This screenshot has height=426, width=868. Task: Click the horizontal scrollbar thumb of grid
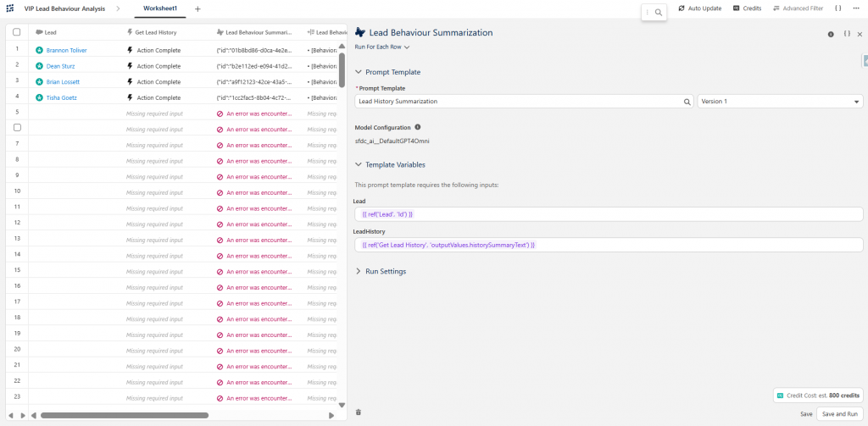(124, 415)
